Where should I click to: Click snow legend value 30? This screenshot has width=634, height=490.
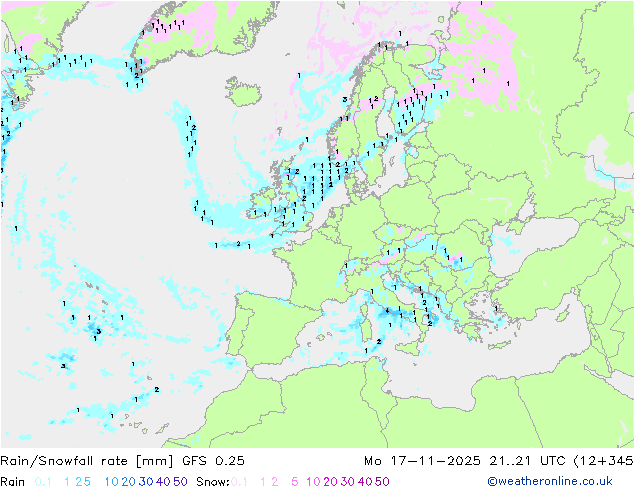[x=348, y=482]
